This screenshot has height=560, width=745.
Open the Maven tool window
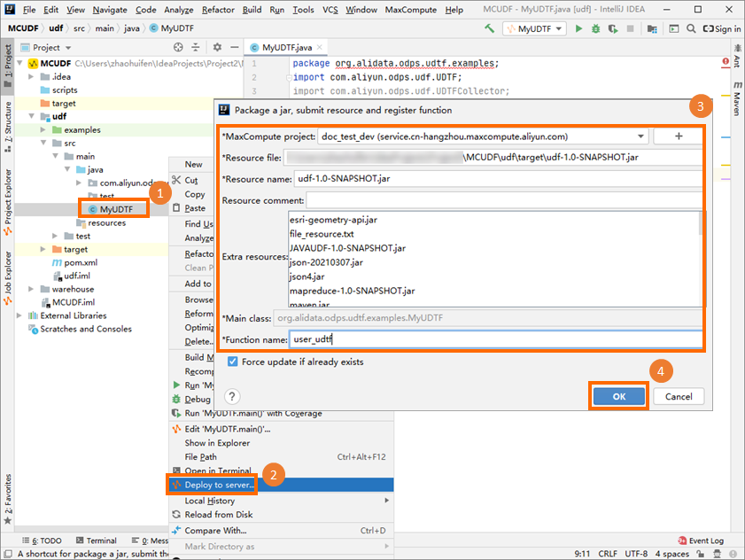(737, 98)
